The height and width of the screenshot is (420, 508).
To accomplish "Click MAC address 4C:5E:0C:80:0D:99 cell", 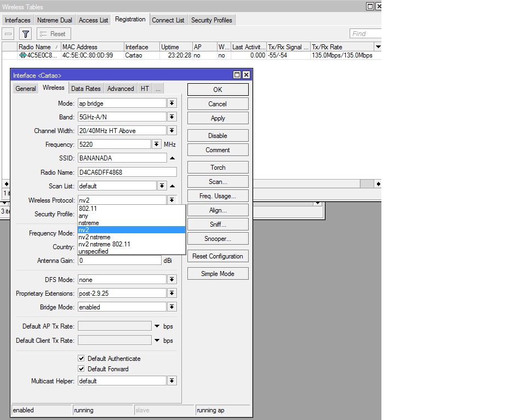I will click(88, 55).
